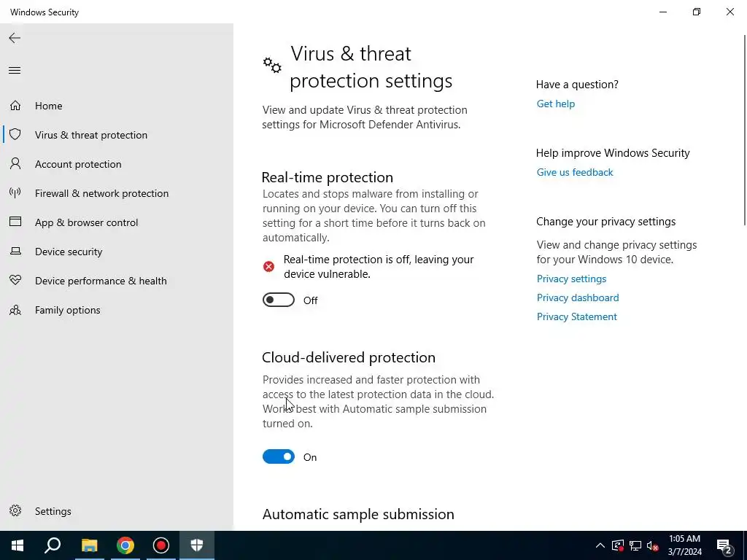747x560 pixels.
Task: Open the Privacy settings link
Action: pos(571,279)
